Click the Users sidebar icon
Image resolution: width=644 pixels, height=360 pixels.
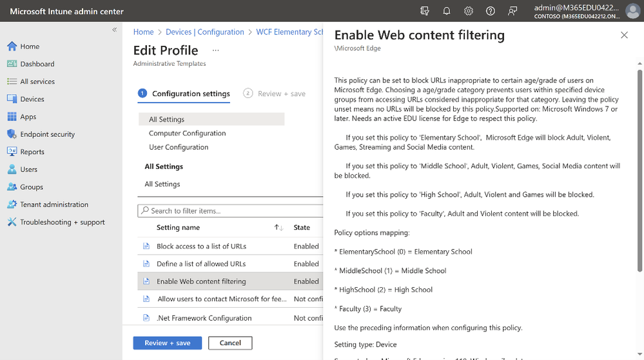12,169
